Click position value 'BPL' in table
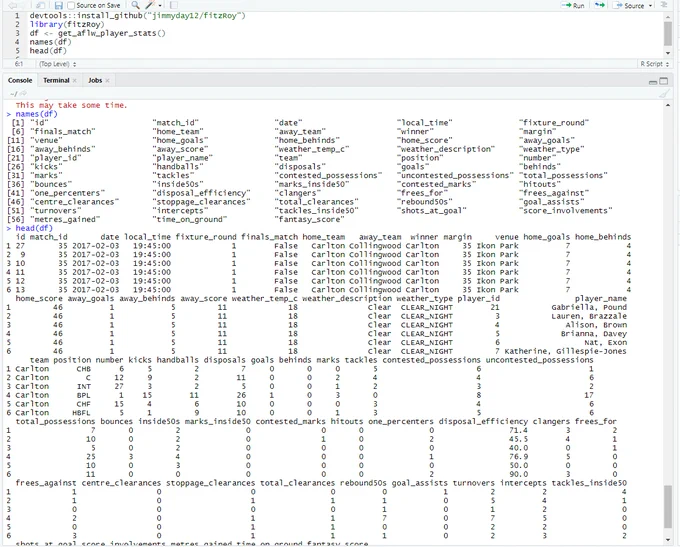 coord(84,395)
